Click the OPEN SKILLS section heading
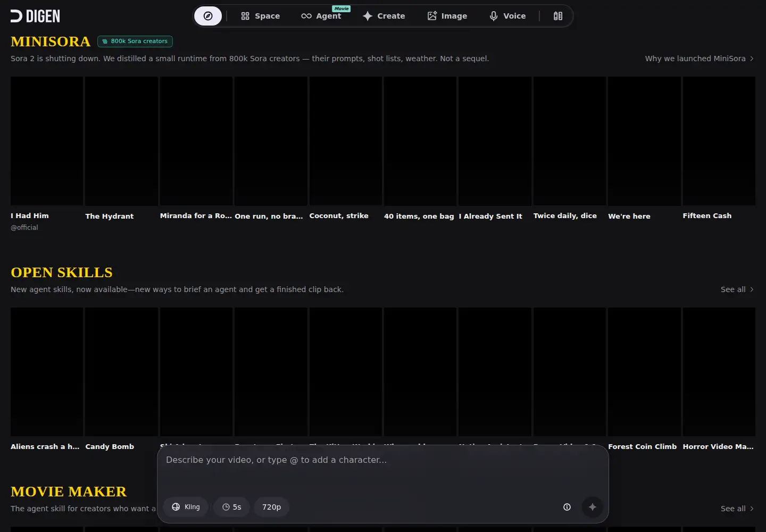The image size is (766, 532). (x=62, y=272)
